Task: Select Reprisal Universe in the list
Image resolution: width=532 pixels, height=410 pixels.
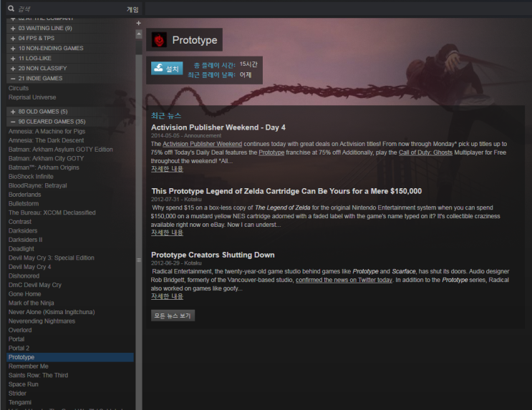Action: tap(32, 97)
